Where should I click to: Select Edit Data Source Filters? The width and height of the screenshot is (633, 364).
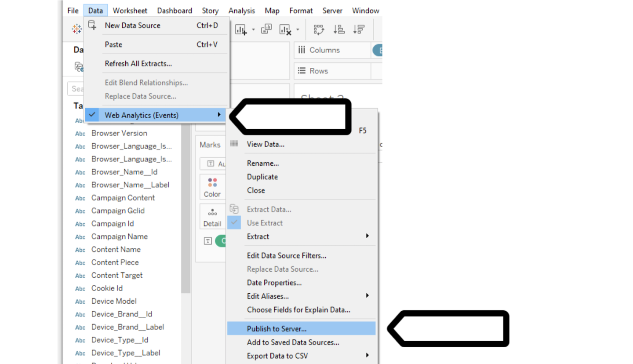click(x=302, y=255)
